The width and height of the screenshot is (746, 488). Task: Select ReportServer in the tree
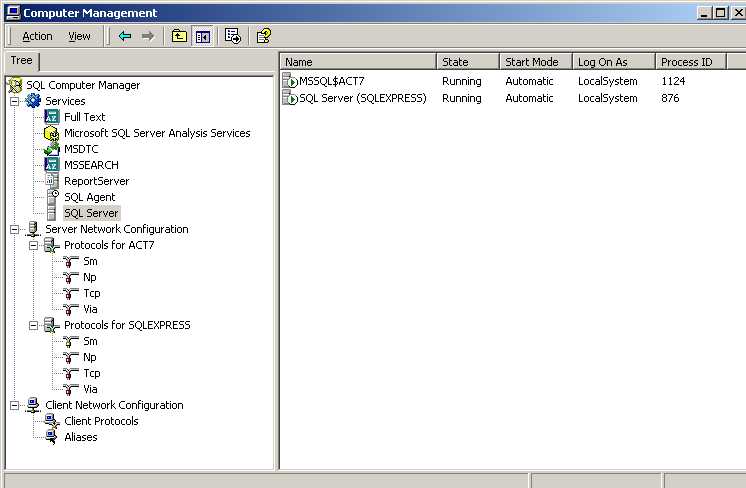(x=97, y=181)
